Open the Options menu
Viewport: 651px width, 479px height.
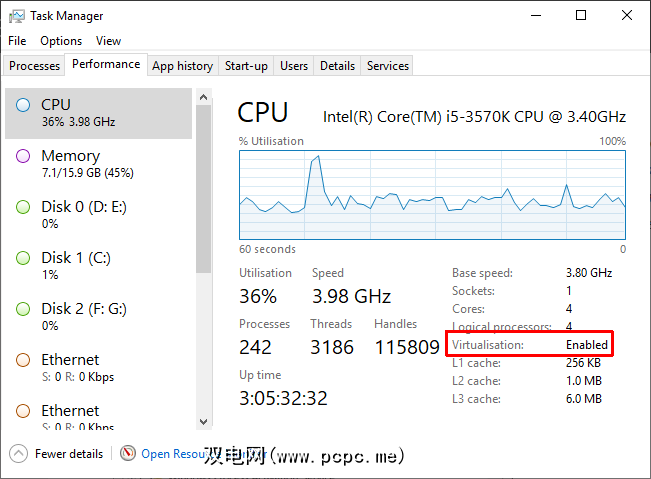61,41
